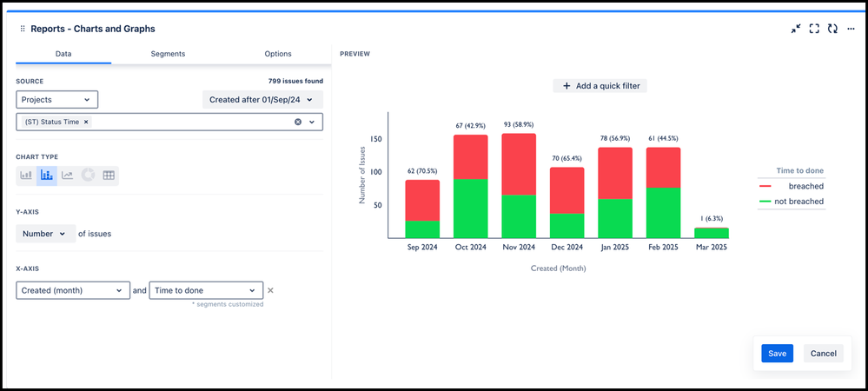Viewport: 868px width, 391px height.
Task: Click the green Feb 2025 bar segment
Action: pyautogui.click(x=663, y=213)
